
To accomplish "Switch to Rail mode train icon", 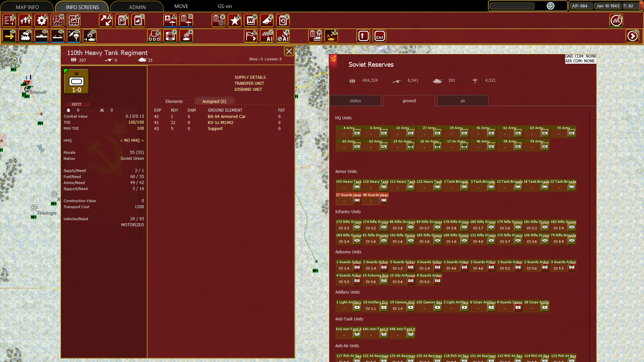I will point(25,36).
